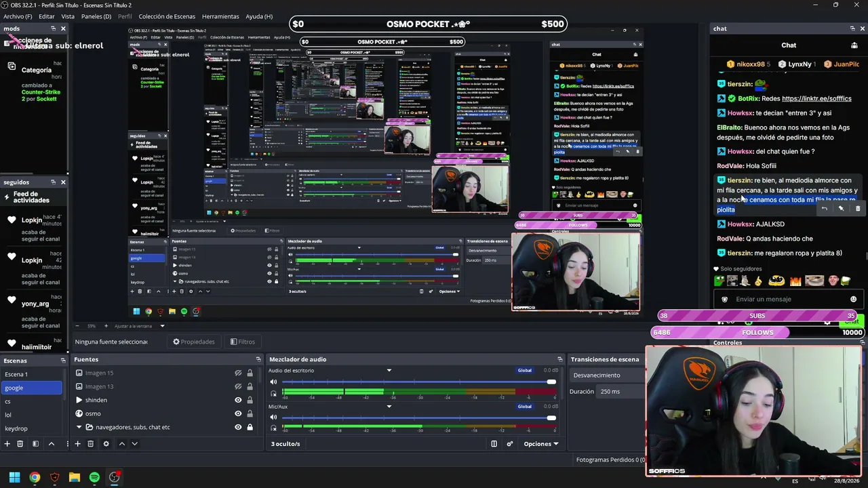
Task: Undock the Fuentes panel
Action: coord(258,359)
